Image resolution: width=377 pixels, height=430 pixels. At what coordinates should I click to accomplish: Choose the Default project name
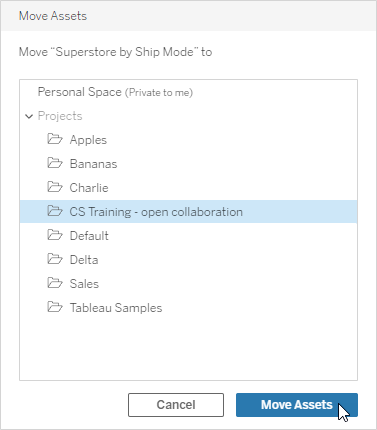click(x=89, y=236)
